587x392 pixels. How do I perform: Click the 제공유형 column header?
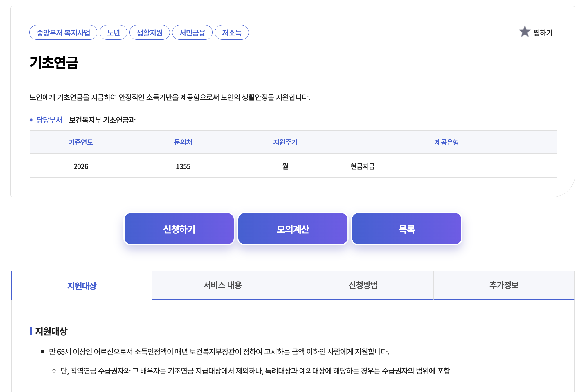446,142
